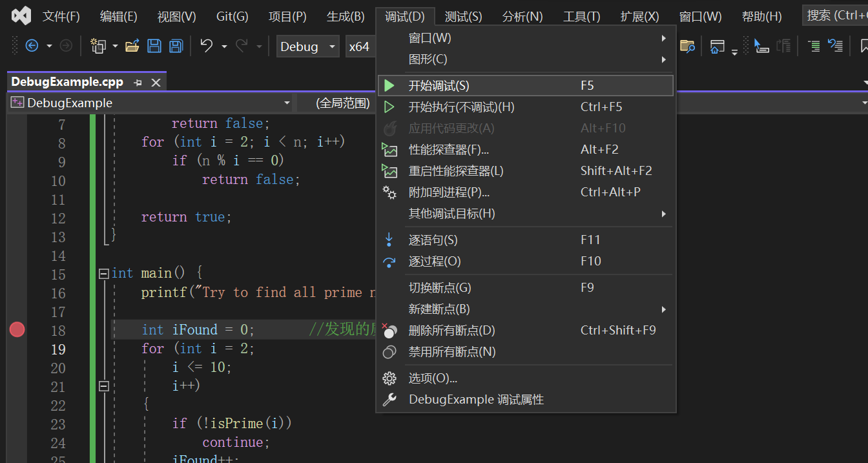Click the Visual Studio logo icon
The width and height of the screenshot is (868, 463).
click(21, 15)
